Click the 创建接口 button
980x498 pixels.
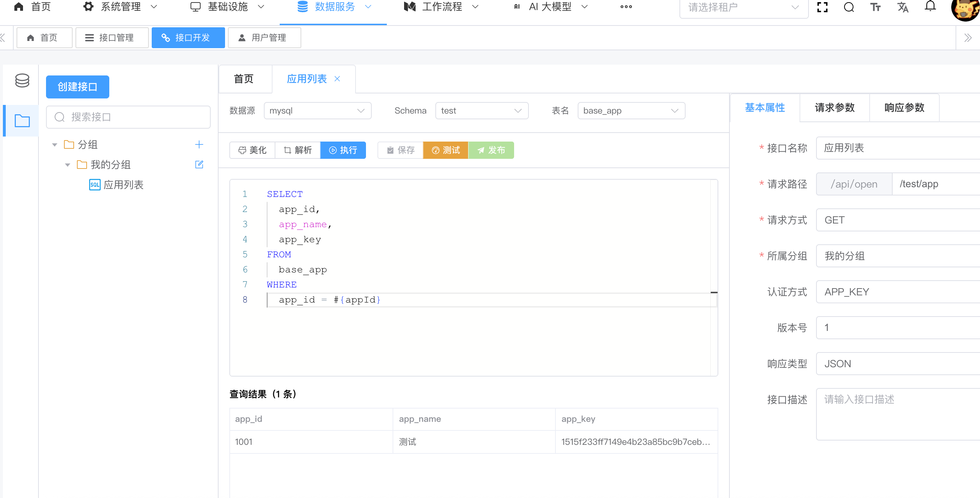pos(77,87)
